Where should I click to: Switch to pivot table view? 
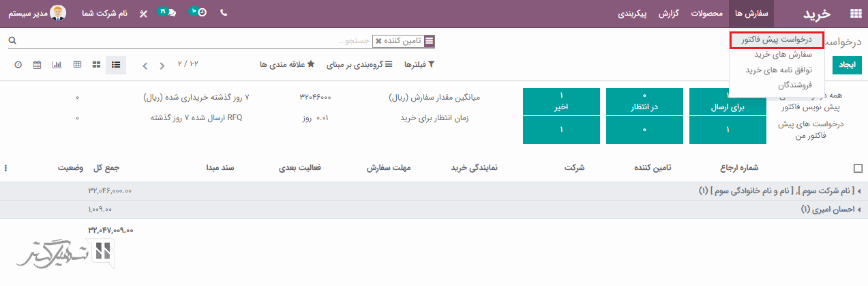point(77,65)
